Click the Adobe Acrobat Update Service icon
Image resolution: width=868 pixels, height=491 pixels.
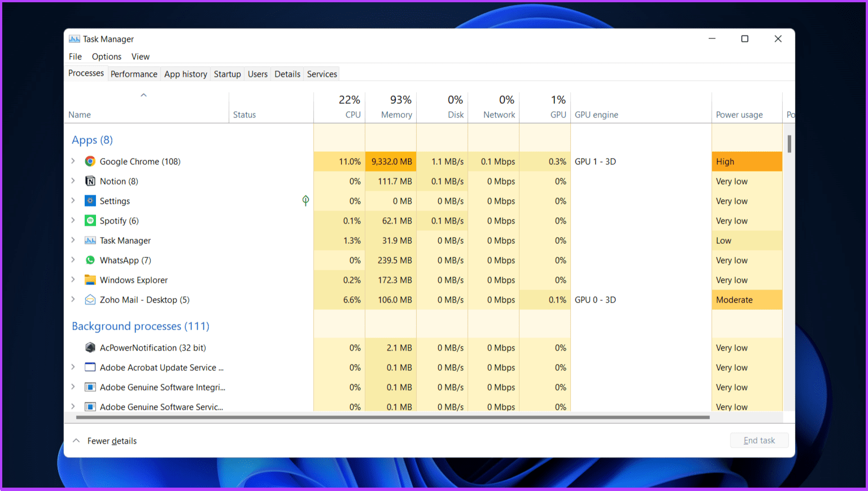coord(90,367)
